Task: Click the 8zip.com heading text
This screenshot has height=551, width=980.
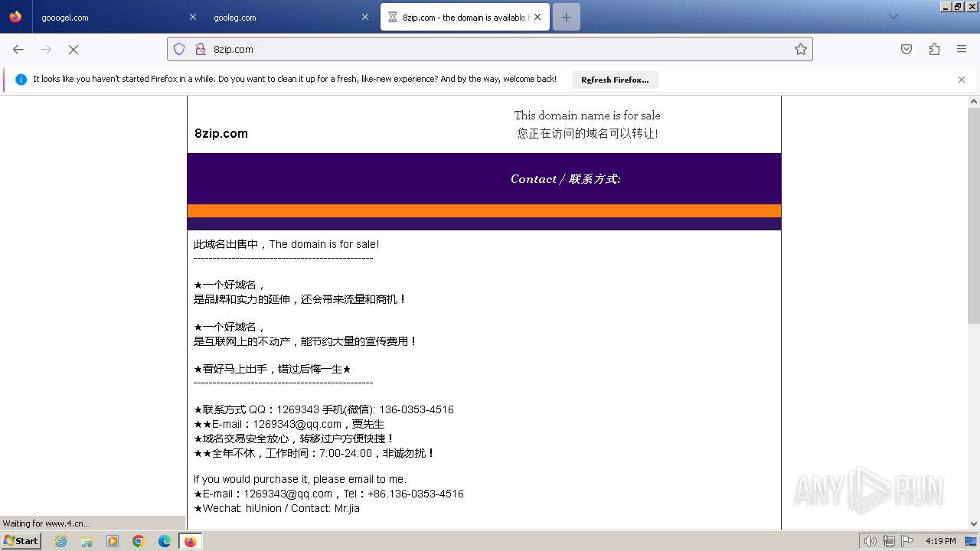Action: 221,133
